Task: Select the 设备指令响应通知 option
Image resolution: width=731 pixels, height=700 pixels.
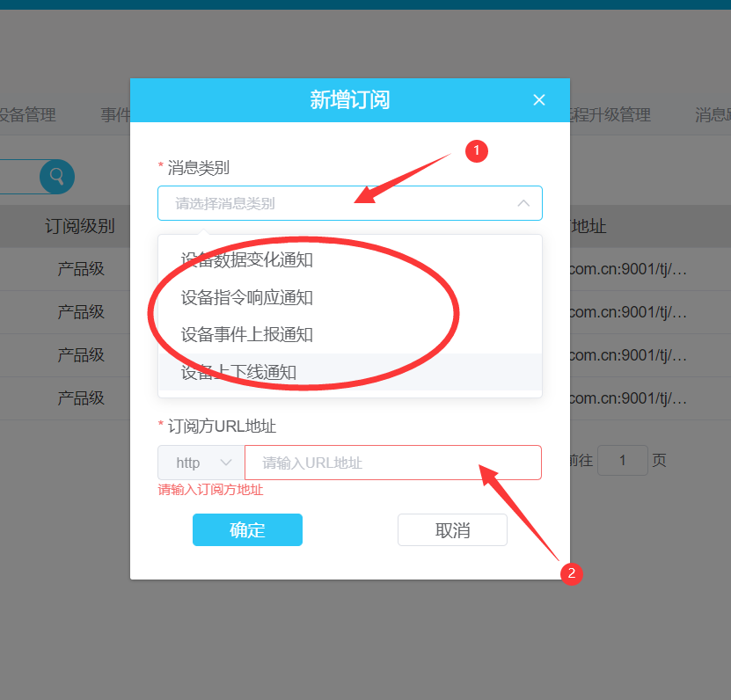Action: pos(246,296)
